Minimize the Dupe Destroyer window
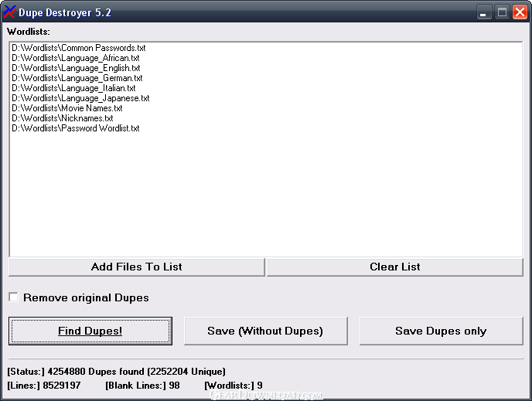The height and width of the screenshot is (401, 532). 484,12
